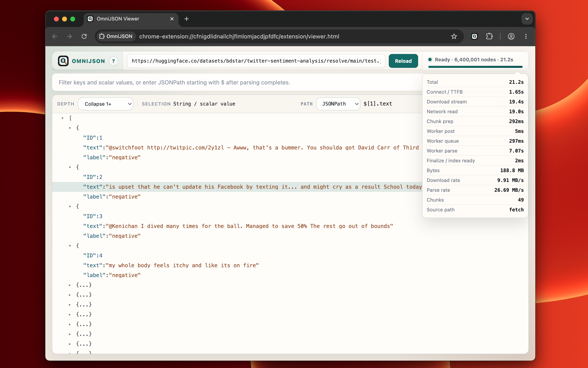The width and height of the screenshot is (588, 368).
Task: Select the "ID":3 row
Action: coord(237,216)
